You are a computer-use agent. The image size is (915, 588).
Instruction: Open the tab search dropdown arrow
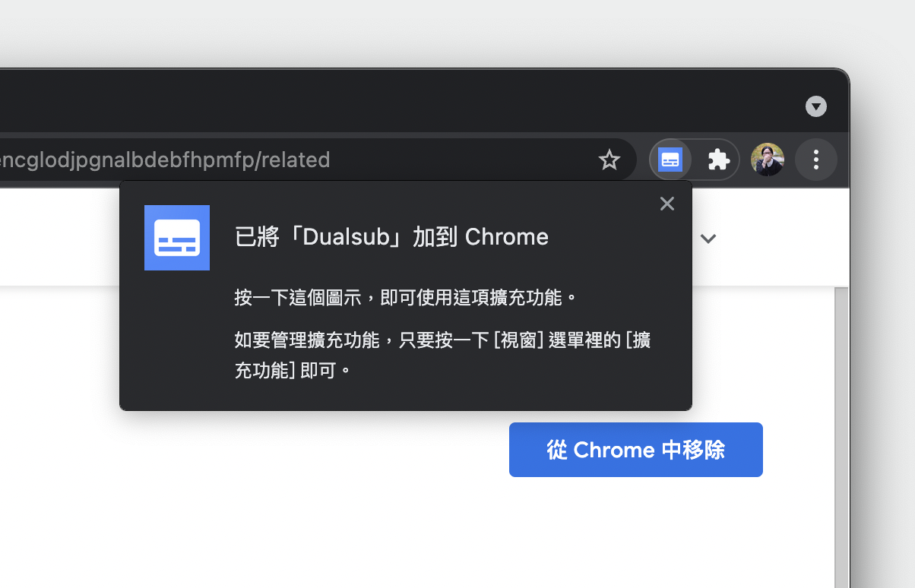click(816, 106)
